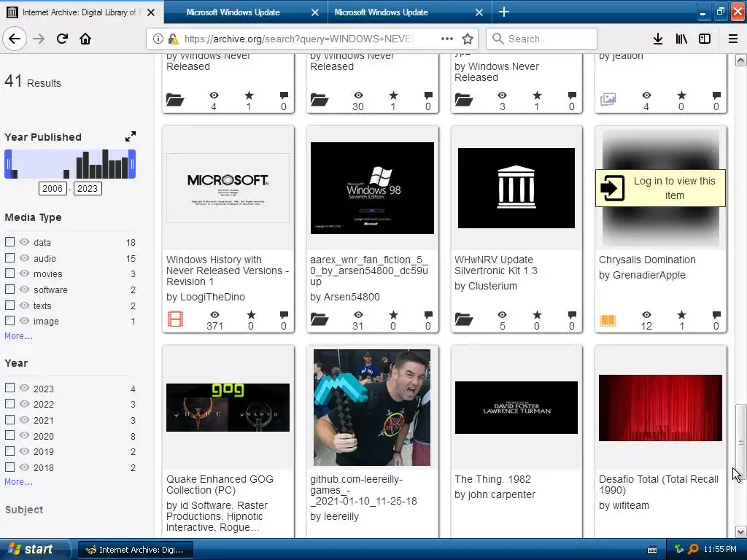The width and height of the screenshot is (747, 560).
Task: Check the texts media type box
Action: [x=9, y=305]
